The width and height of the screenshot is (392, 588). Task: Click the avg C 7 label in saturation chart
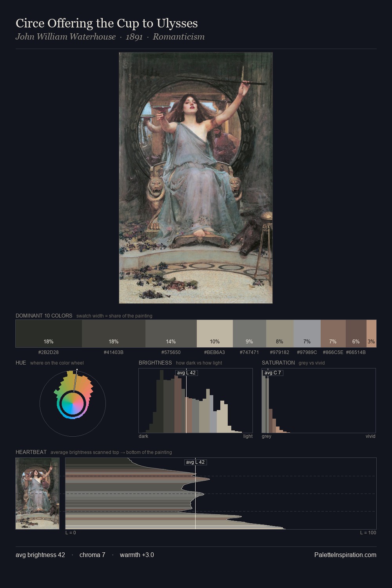tap(273, 373)
